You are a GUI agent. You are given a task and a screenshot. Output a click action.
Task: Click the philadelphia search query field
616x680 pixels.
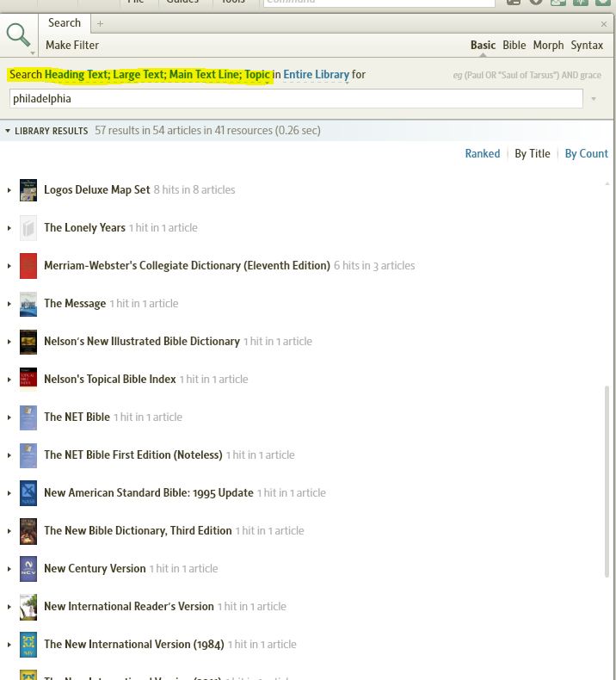[x=296, y=99]
